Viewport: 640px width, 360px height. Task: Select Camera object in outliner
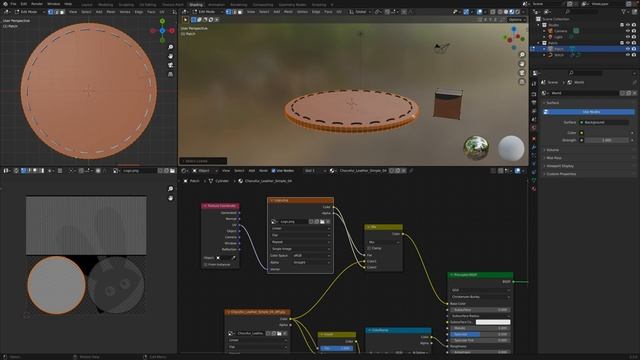[560, 31]
